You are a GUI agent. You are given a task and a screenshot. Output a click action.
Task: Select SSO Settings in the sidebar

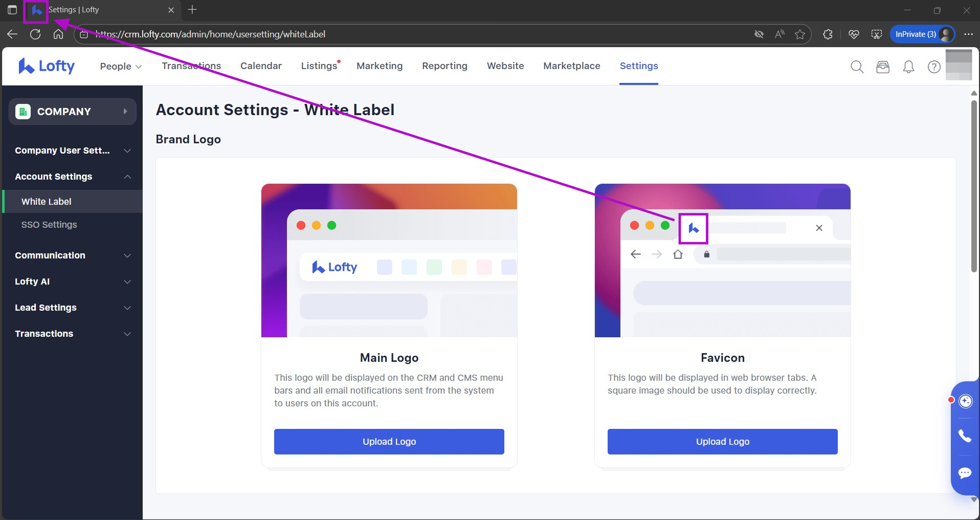click(49, 225)
